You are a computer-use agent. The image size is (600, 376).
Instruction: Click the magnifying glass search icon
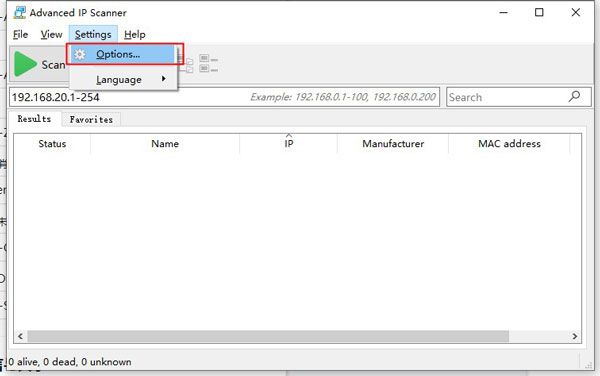pos(574,96)
